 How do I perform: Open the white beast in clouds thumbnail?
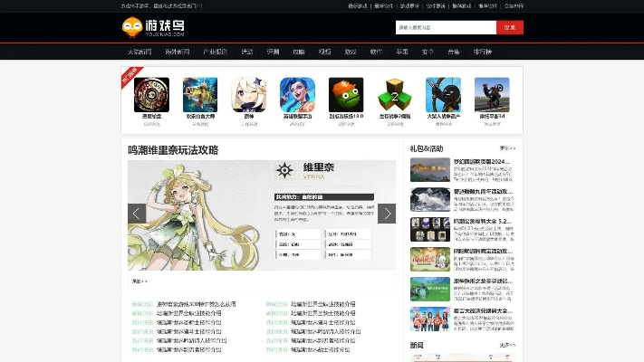coord(430,199)
